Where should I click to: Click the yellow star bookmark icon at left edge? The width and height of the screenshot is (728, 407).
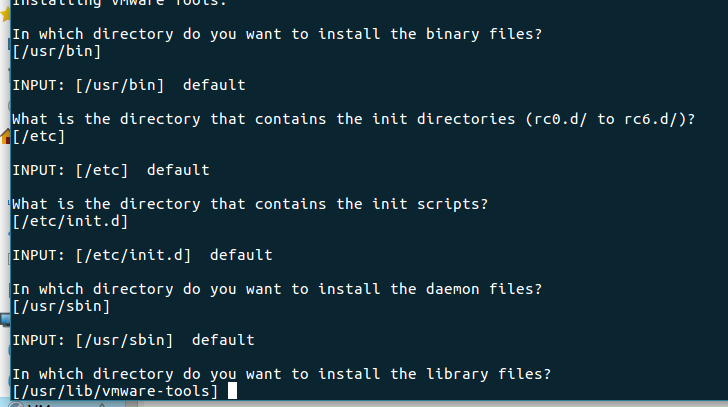click(5, 13)
